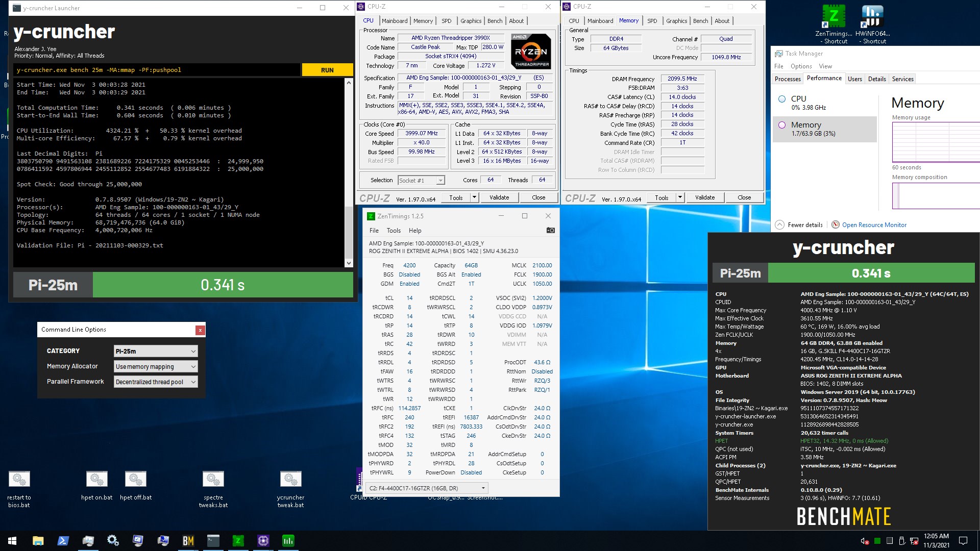Switch to CPU-Z purple chip taskbar icon

(x=263, y=541)
